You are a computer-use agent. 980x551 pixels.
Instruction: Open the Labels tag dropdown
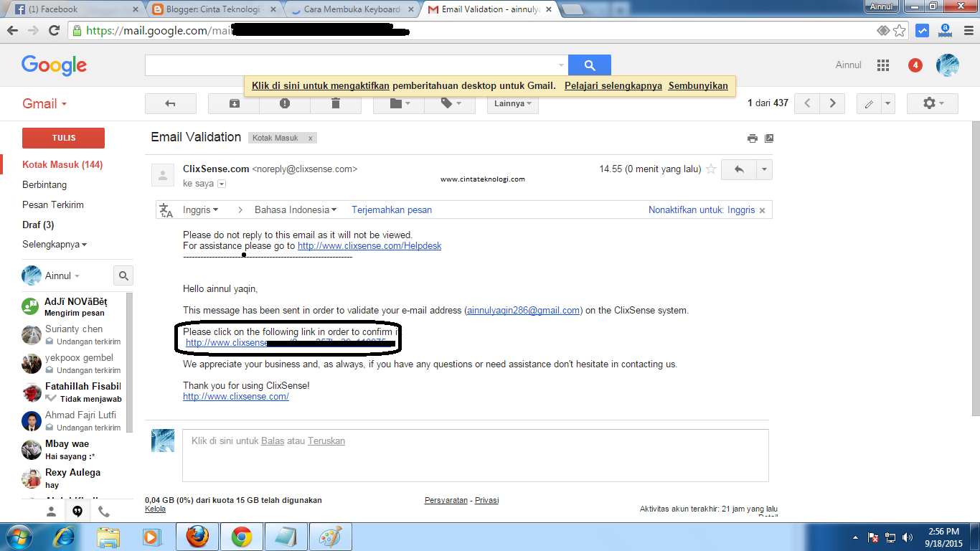point(450,103)
